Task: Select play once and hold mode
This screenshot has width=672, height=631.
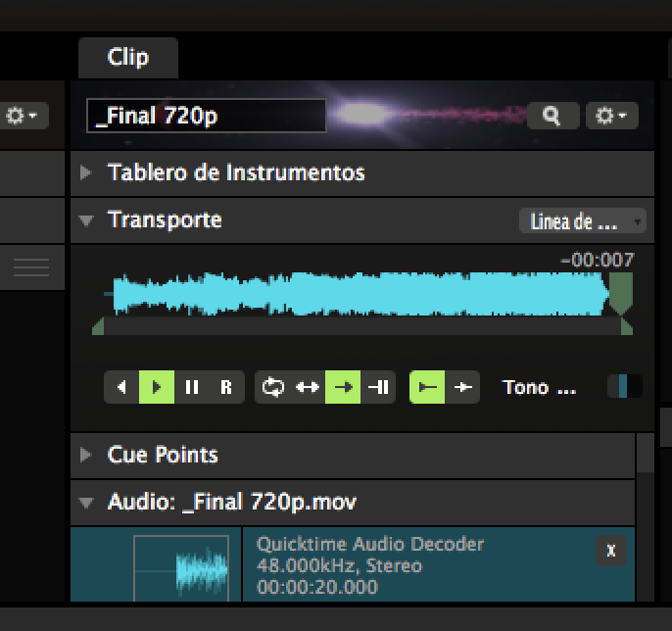Action: [x=378, y=387]
